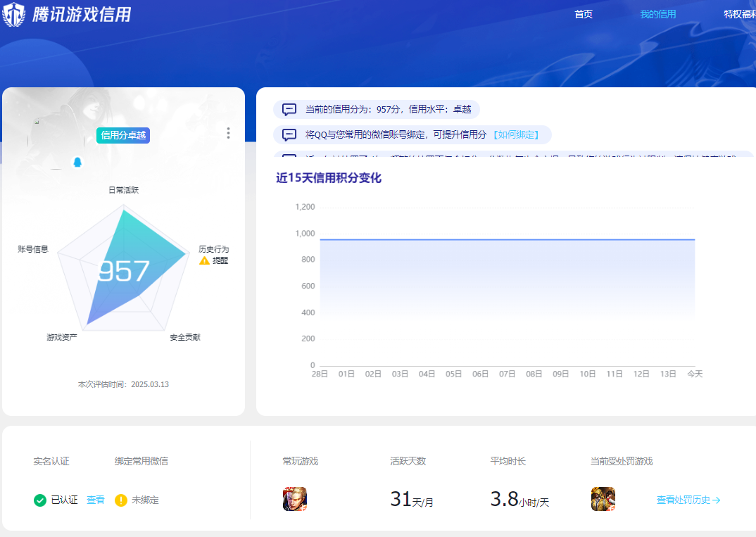The height and width of the screenshot is (537, 756).
Task: Click the 提醒 text under 历史行为
Action: (x=220, y=260)
